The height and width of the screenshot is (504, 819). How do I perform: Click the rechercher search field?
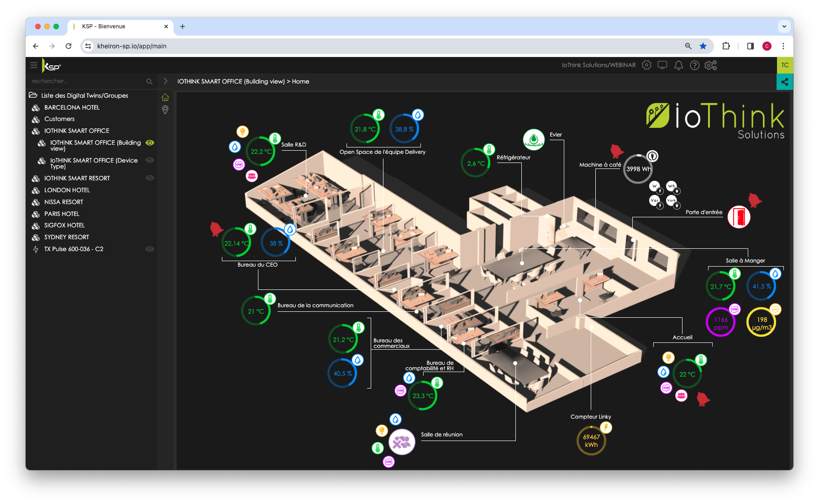[87, 81]
